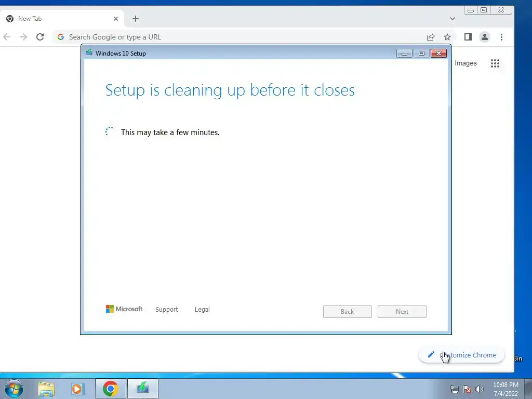Open a new Chrome tab with plus
Viewport: 532px width, 399px height.
tap(136, 19)
